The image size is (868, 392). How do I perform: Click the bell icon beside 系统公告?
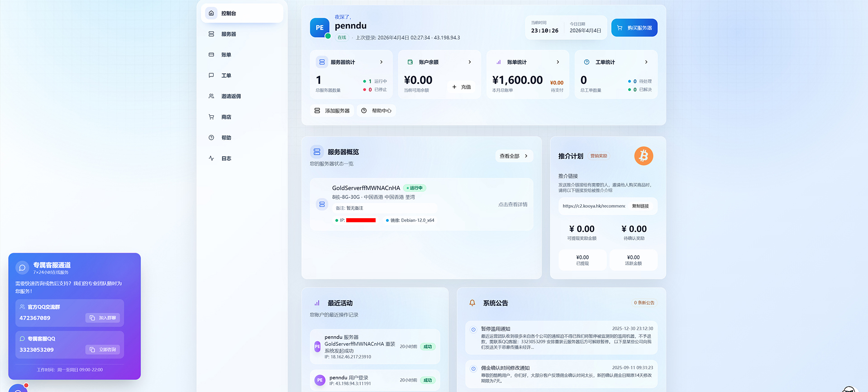pos(472,303)
